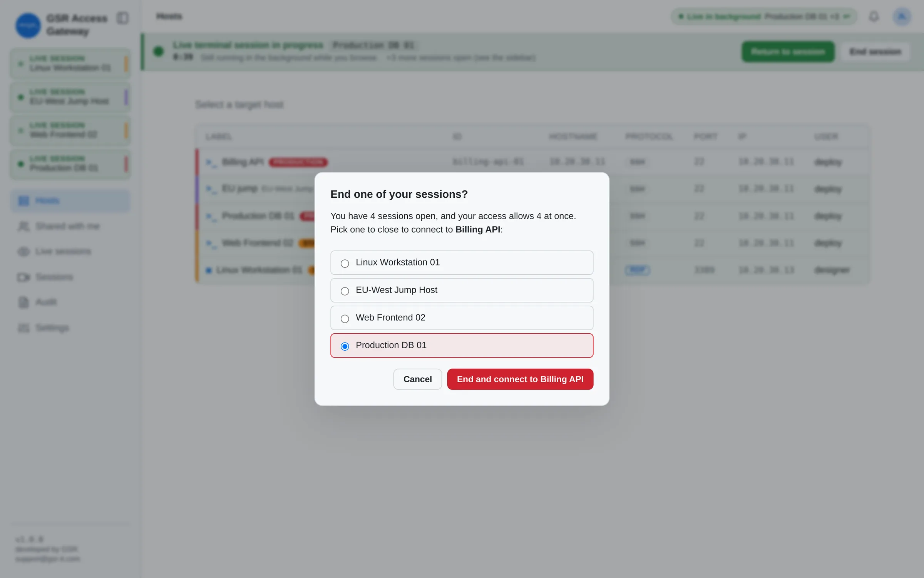The height and width of the screenshot is (578, 924).
Task: Click the Billing API host row label
Action: pyautogui.click(x=243, y=162)
